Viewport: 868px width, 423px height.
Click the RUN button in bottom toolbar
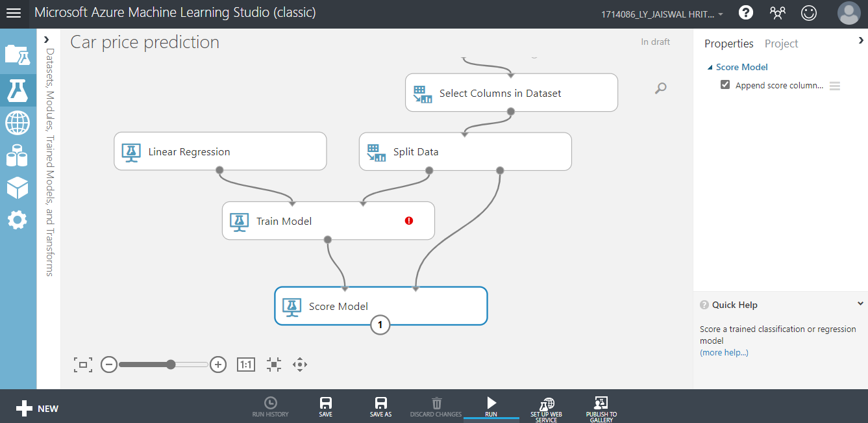coord(491,407)
